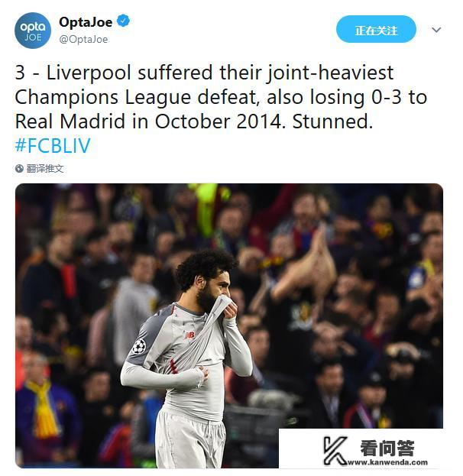Open the OptaJoe profile avatar

pos(33,31)
